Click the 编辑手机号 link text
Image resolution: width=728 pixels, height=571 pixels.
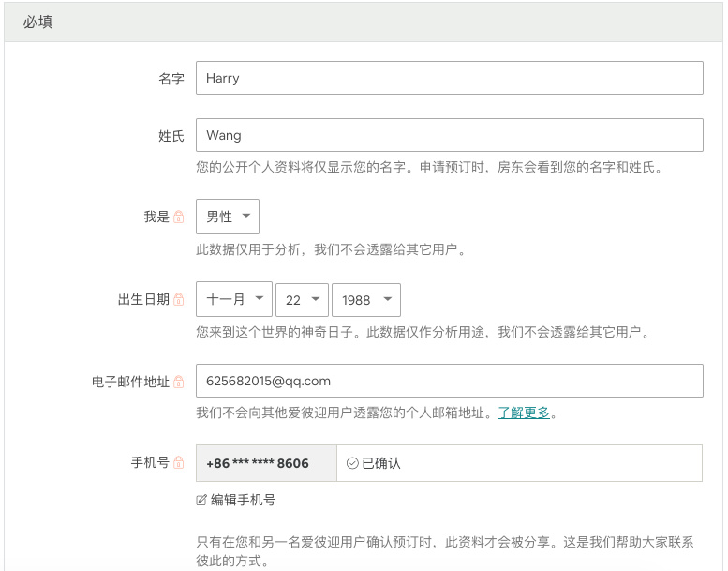pyautogui.click(x=243, y=501)
